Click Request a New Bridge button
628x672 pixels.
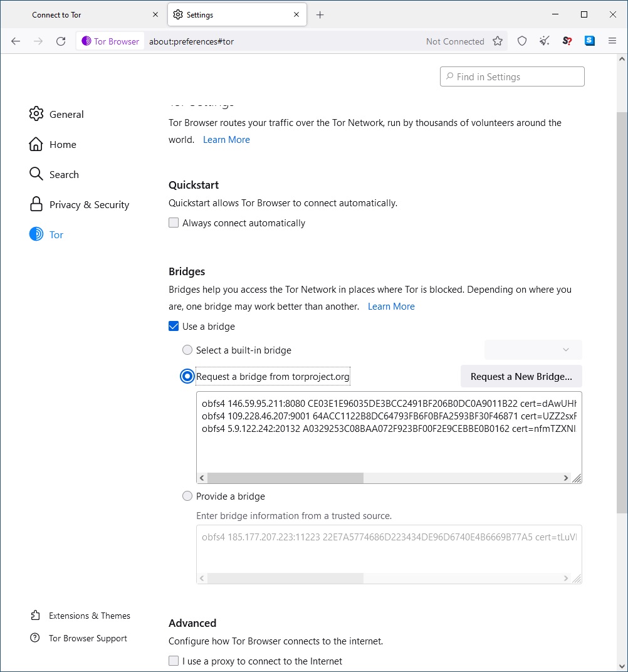point(521,377)
